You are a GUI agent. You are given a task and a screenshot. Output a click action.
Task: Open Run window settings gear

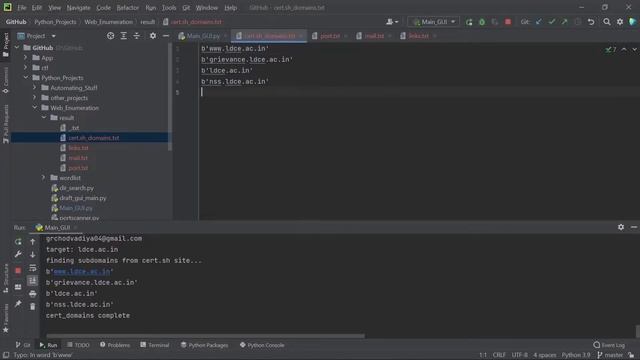point(621,227)
